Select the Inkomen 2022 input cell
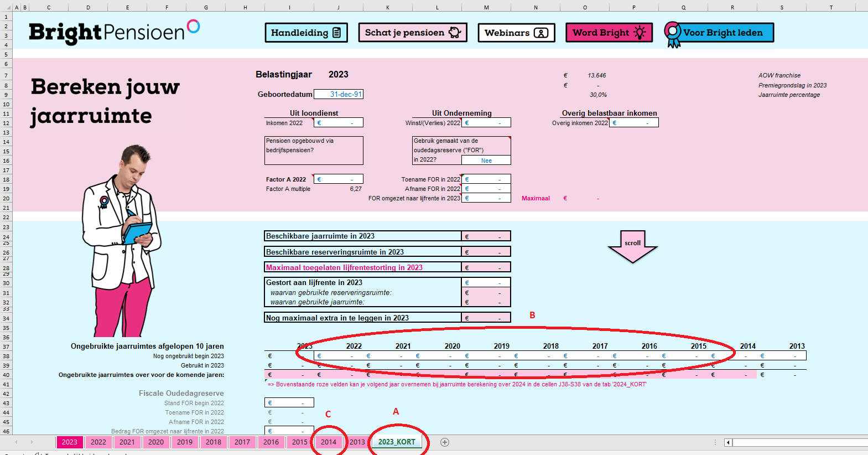The height and width of the screenshot is (455, 868). click(339, 123)
